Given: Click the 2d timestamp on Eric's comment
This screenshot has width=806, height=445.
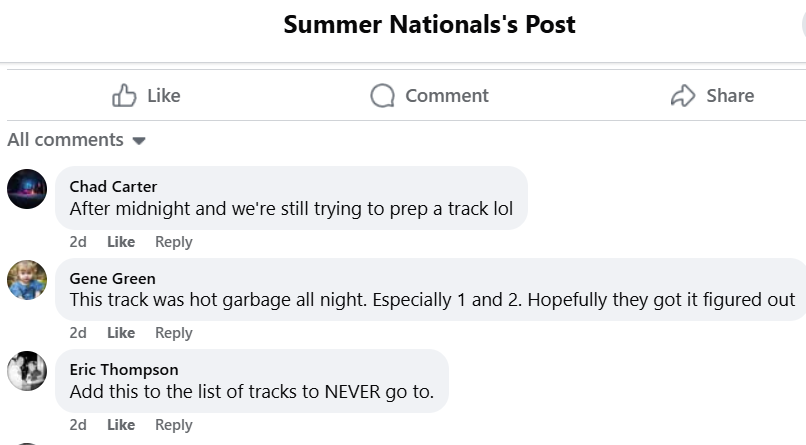Looking at the screenshot, I should tap(78, 425).
